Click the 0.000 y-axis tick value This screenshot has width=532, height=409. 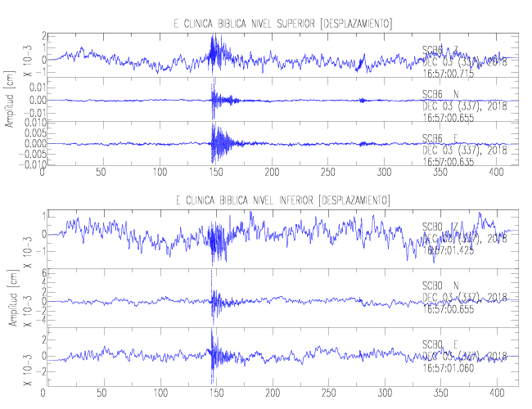(35, 143)
